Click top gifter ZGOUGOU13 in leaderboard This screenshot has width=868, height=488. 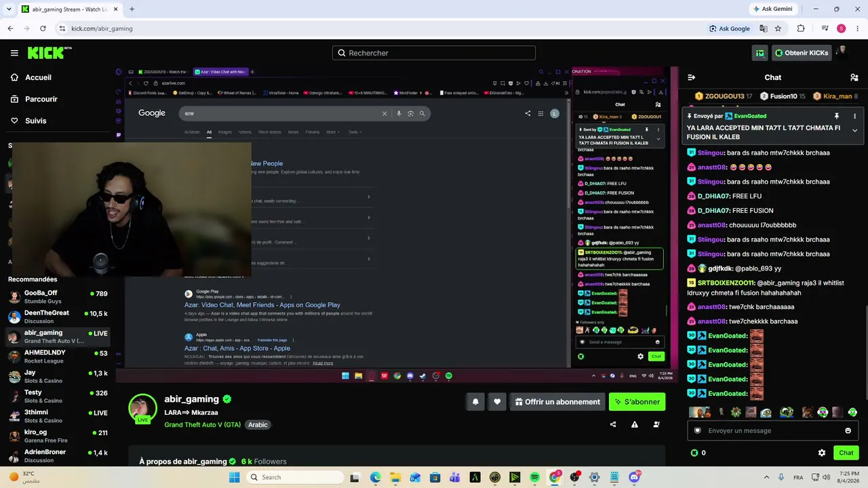tap(724, 96)
